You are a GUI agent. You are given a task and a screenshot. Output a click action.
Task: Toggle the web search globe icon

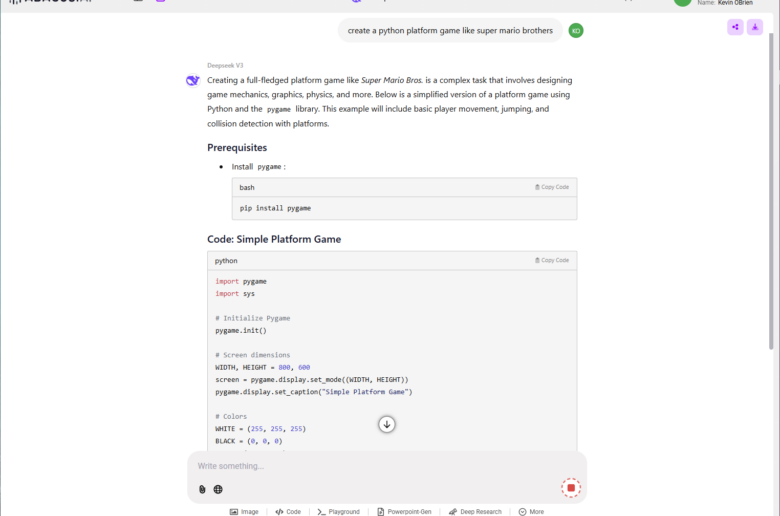coord(218,489)
